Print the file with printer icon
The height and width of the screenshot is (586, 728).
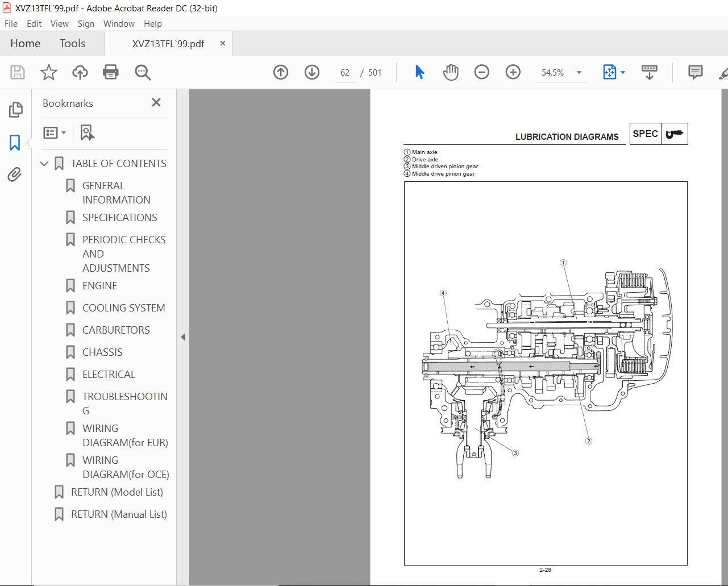(111, 72)
